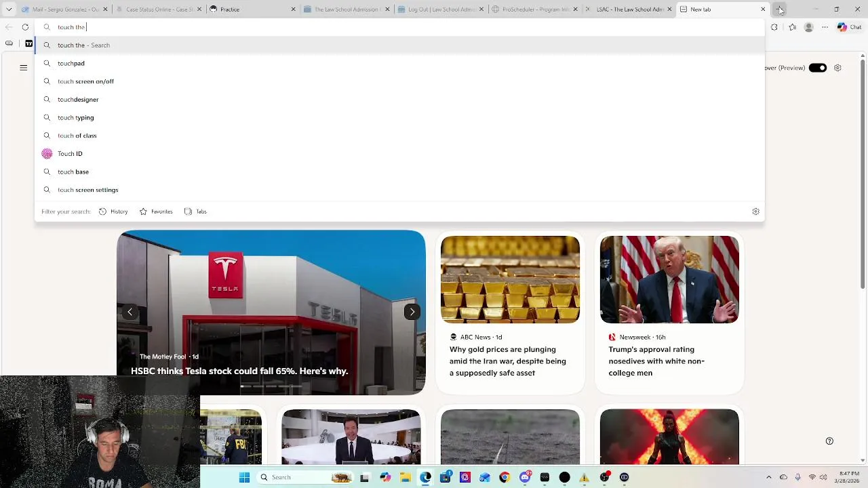Open the gold bars thumbnail
Viewport: 868px width, 488px height.
[510, 279]
